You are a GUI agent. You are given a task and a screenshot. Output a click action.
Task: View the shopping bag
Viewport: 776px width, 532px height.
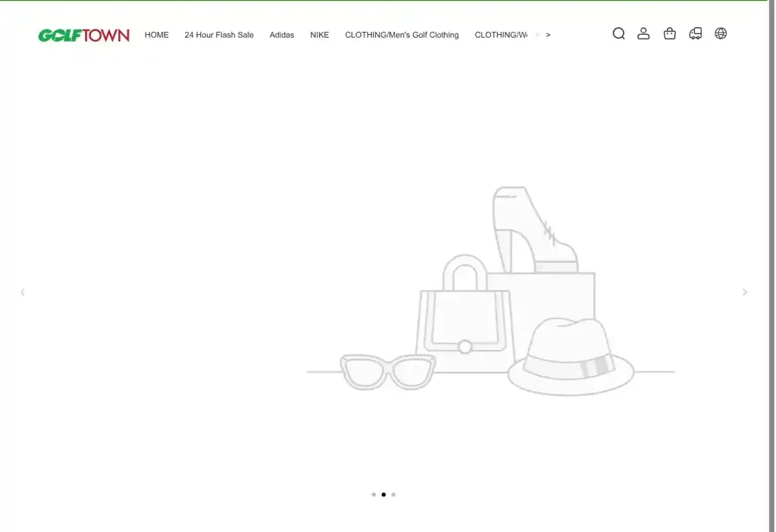(x=669, y=33)
